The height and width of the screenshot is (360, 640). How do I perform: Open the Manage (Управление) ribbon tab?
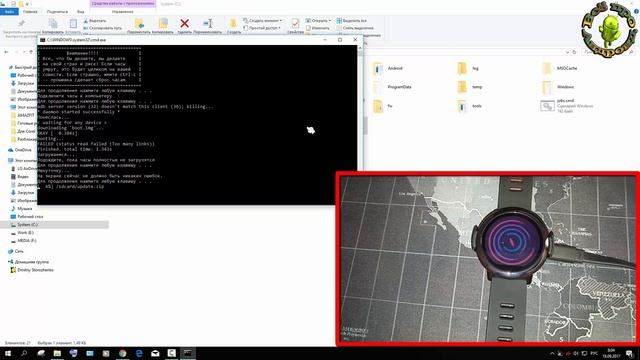click(122, 12)
